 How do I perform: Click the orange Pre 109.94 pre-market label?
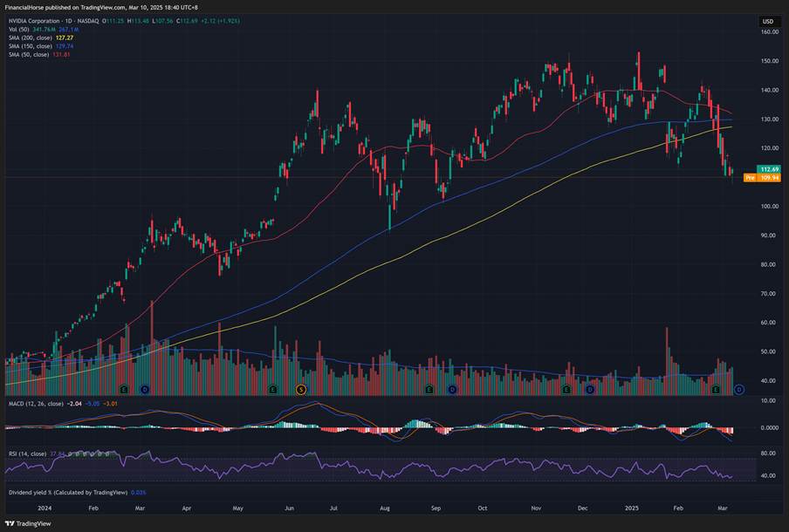(x=762, y=178)
